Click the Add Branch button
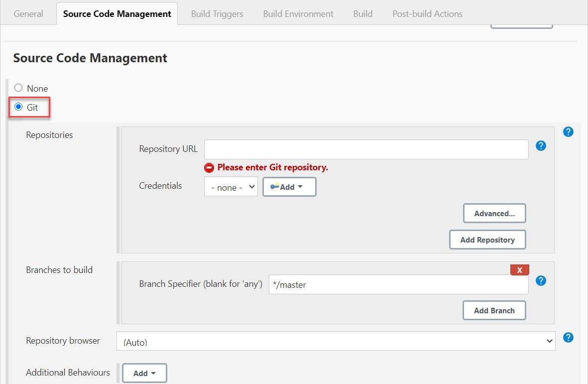 click(494, 310)
